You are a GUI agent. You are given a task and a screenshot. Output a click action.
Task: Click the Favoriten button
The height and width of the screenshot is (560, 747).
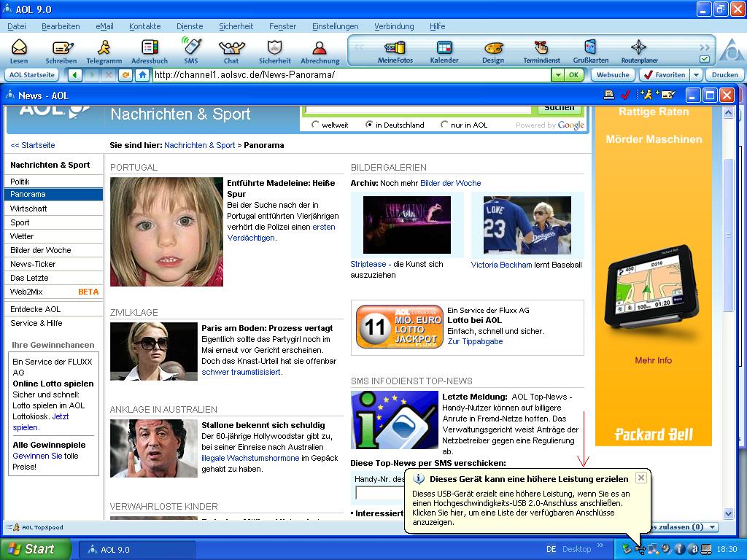(665, 75)
